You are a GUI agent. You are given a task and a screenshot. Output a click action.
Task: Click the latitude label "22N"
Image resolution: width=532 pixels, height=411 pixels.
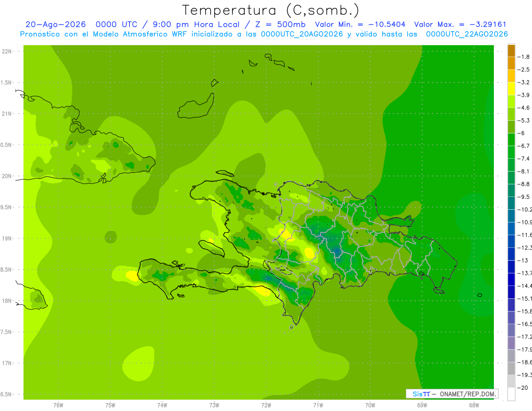coord(7,51)
